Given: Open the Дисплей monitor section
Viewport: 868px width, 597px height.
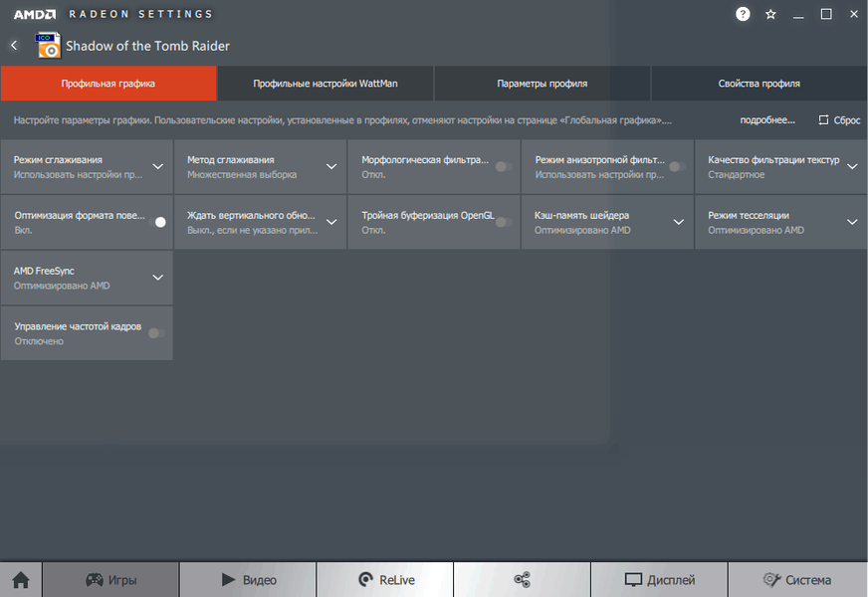Looking at the screenshot, I should coord(659,580).
